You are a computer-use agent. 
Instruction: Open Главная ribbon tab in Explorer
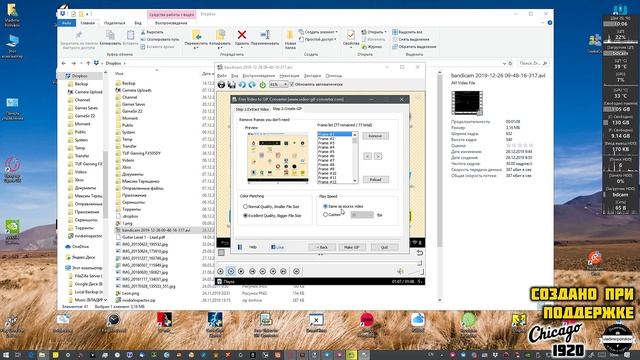87,23
